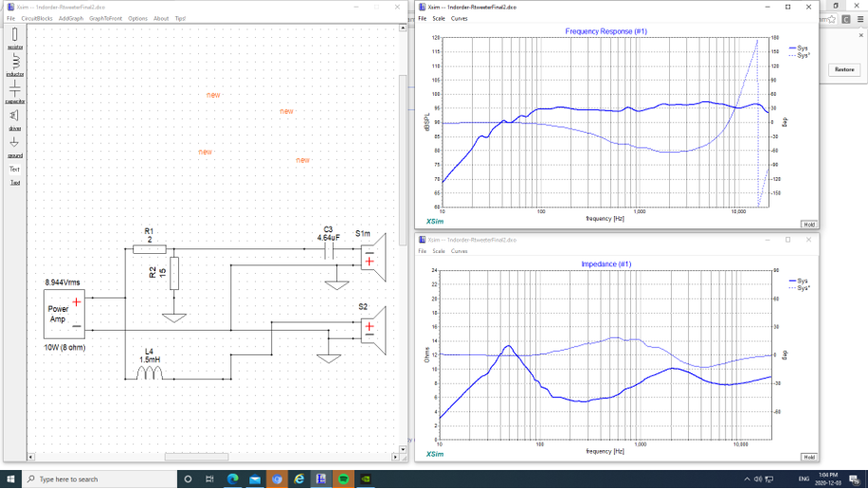Click the 10W (8 ohm) label
The width and height of the screenshot is (868, 489).
point(64,347)
